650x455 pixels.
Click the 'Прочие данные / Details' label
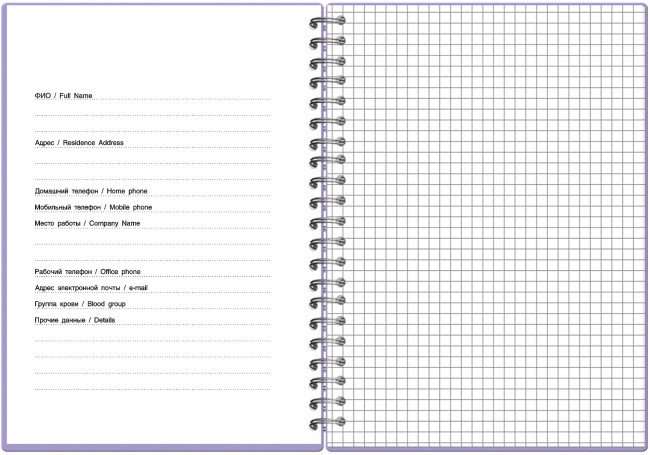pyautogui.click(x=75, y=320)
